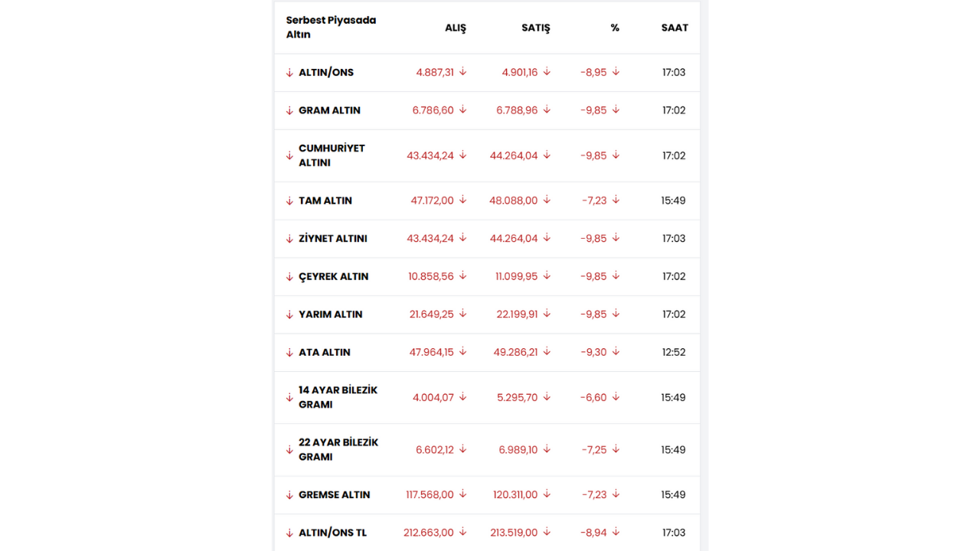Click the arrow after TAM ALTIN satış 48.088,00
Image resolution: width=980 pixels, height=551 pixels.
coord(547,201)
